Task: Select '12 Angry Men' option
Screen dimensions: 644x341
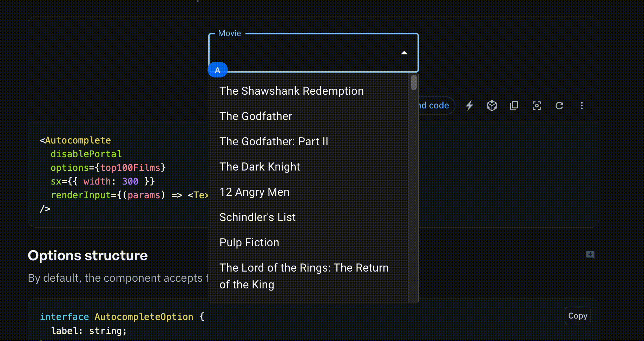Action: pyautogui.click(x=254, y=192)
